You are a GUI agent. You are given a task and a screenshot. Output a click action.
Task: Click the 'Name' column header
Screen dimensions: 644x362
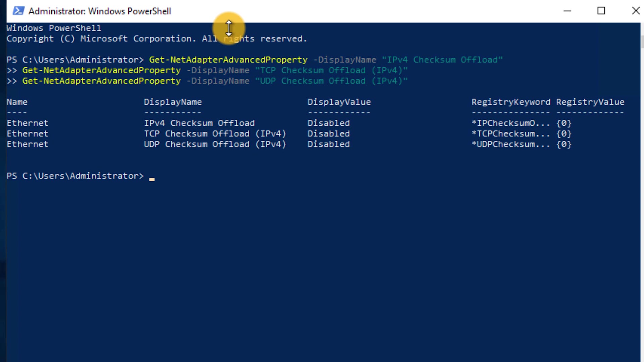17,102
